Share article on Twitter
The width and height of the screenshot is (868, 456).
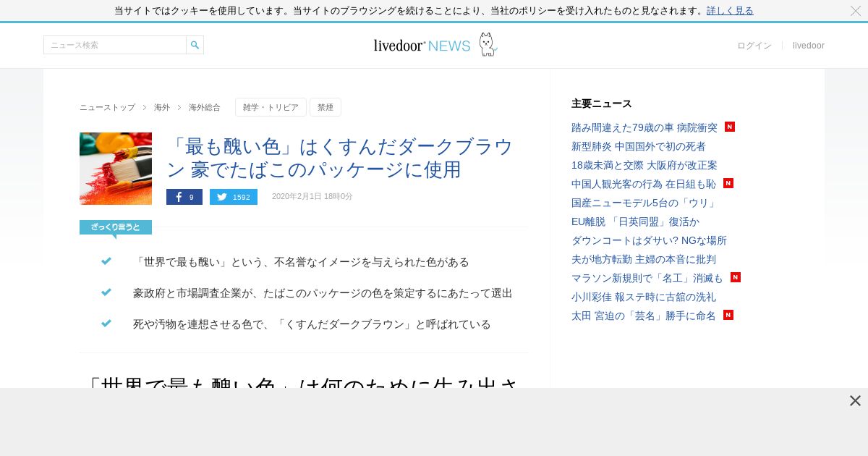pos(234,197)
